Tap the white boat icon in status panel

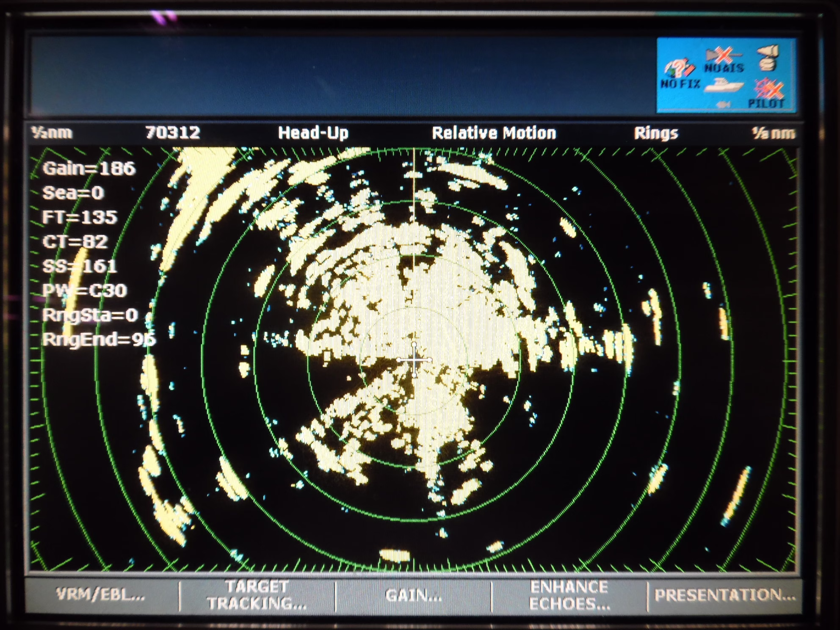click(x=724, y=85)
